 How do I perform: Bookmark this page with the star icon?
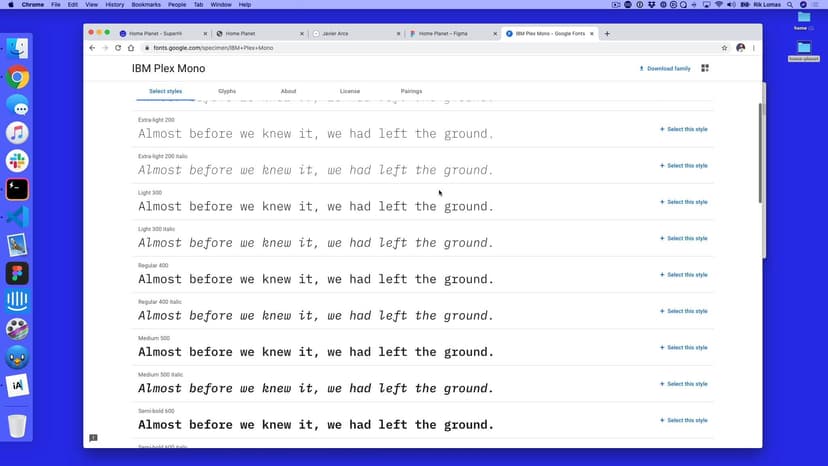point(724,48)
